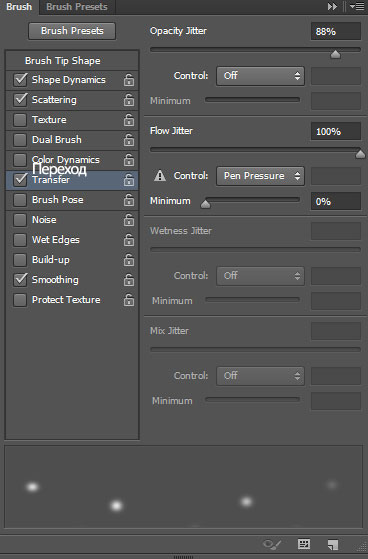Enable the Dual Brush checkbox
Viewport: 368px width, 559px height.
click(20, 140)
